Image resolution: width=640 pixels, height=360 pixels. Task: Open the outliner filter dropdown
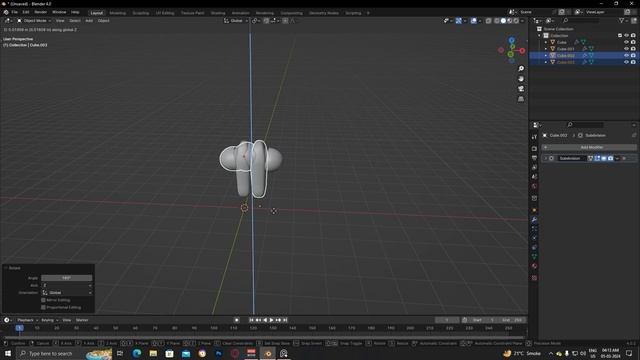coord(623,20)
